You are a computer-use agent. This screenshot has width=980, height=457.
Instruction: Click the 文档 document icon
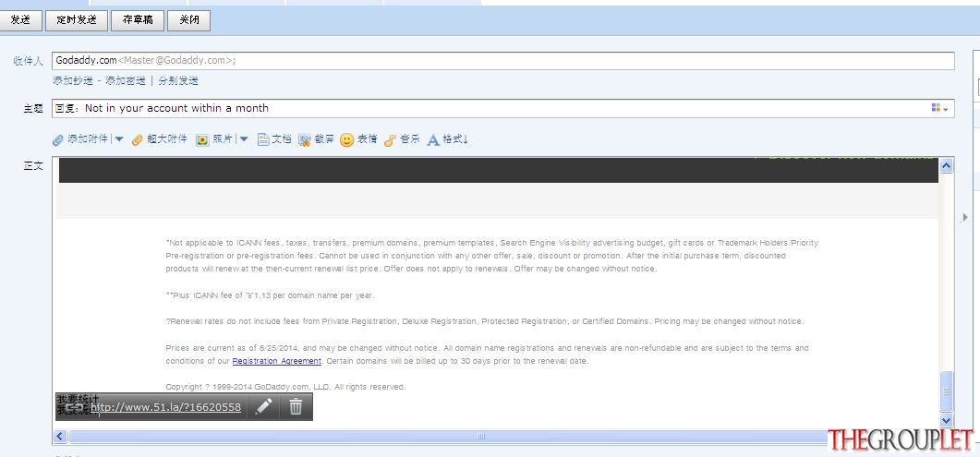(x=263, y=139)
